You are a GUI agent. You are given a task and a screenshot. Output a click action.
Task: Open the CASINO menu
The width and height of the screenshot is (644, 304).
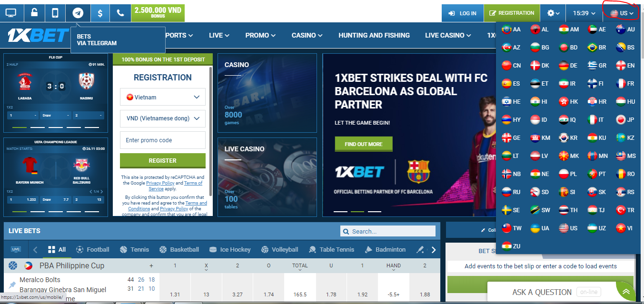coord(307,35)
